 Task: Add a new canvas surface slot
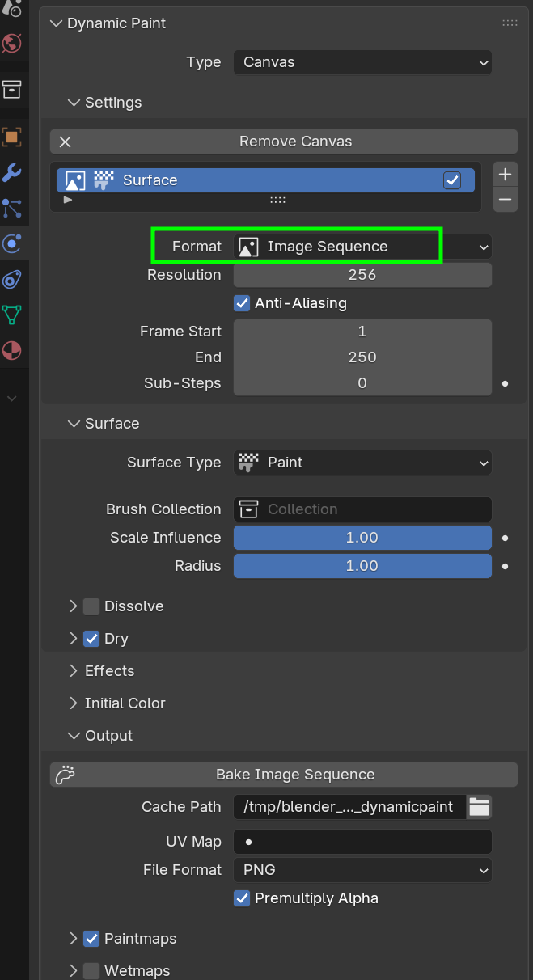[x=506, y=174]
